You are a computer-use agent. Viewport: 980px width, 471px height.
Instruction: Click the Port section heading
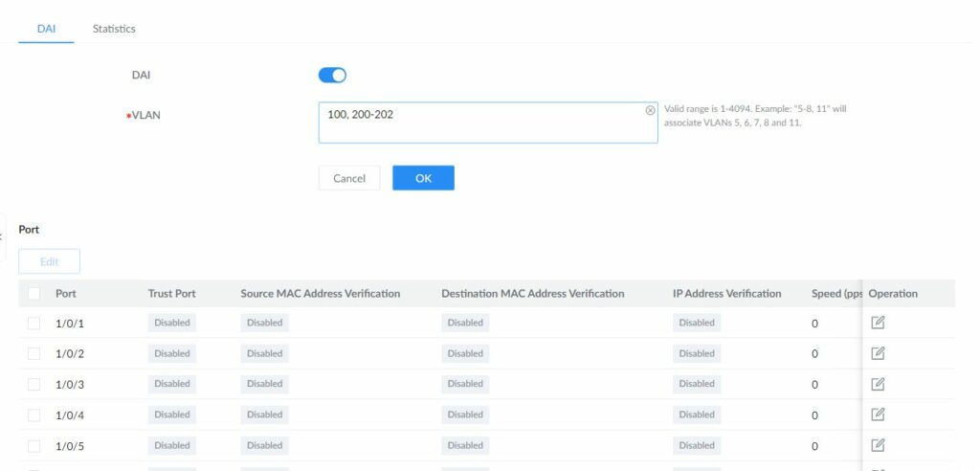coord(29,230)
